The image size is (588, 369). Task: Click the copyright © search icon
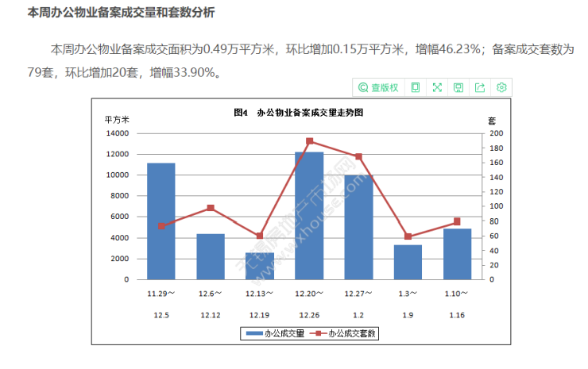coord(363,87)
